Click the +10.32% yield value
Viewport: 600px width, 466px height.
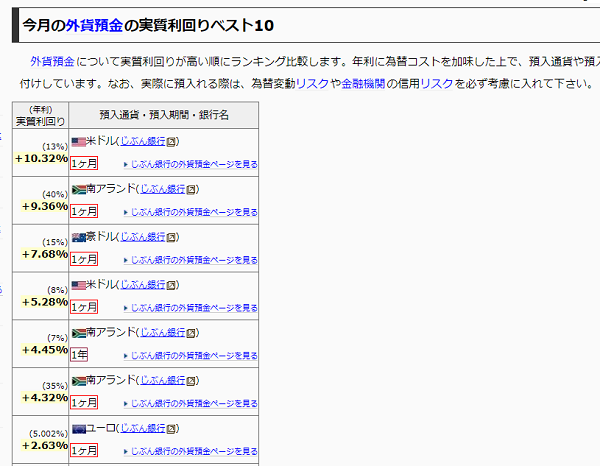[41, 158]
